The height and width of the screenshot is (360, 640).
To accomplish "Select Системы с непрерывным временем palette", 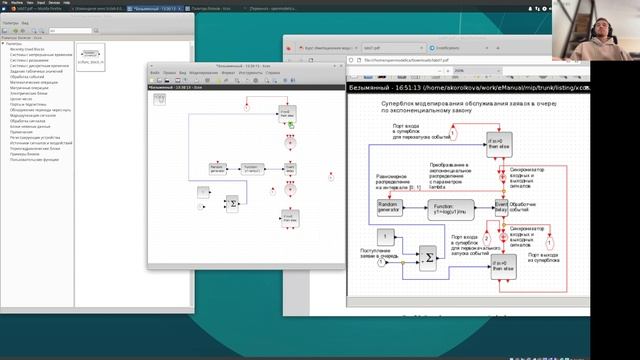I will (41, 55).
